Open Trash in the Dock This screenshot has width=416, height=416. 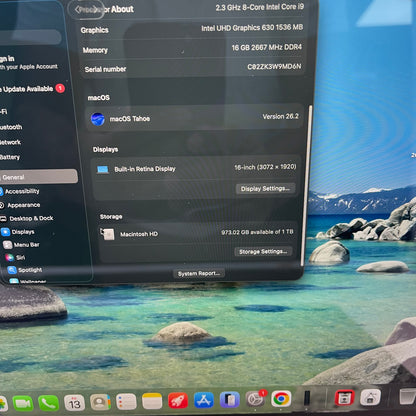[408, 396]
